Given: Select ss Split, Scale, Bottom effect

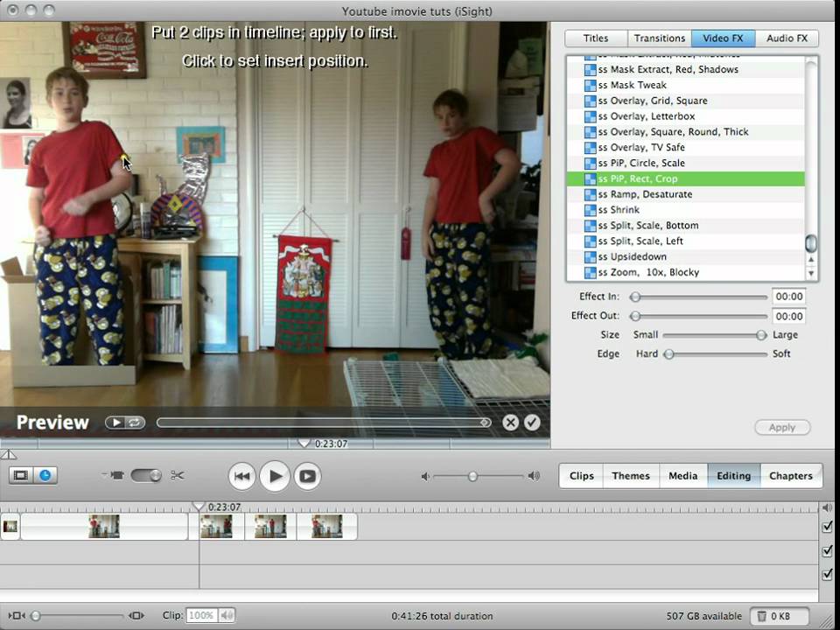Looking at the screenshot, I should [x=686, y=226].
